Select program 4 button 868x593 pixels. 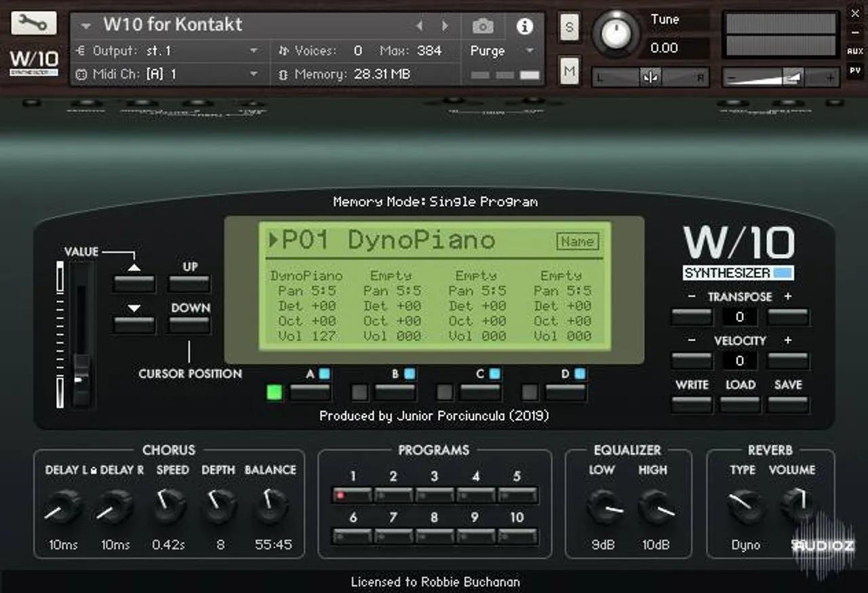point(476,495)
